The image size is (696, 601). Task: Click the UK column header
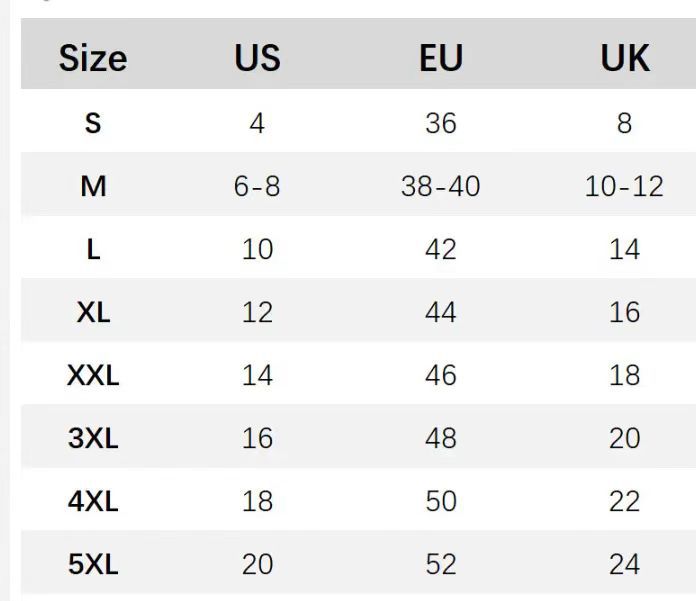click(624, 58)
